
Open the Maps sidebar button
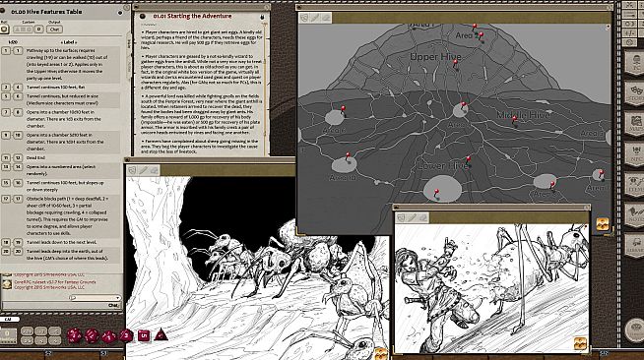635,124
